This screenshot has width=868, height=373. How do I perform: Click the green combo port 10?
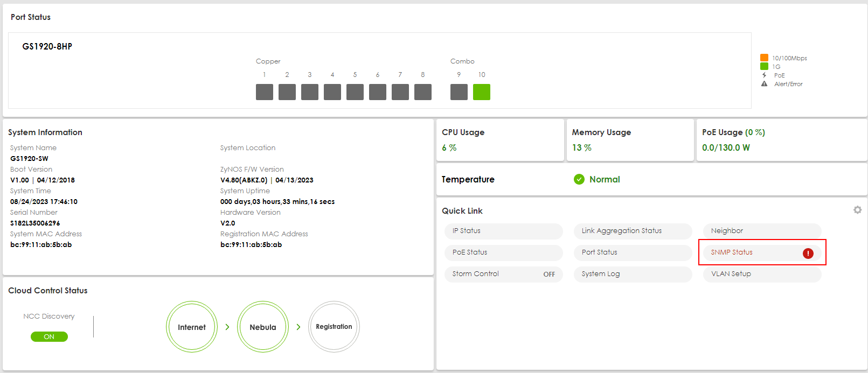pos(481,92)
